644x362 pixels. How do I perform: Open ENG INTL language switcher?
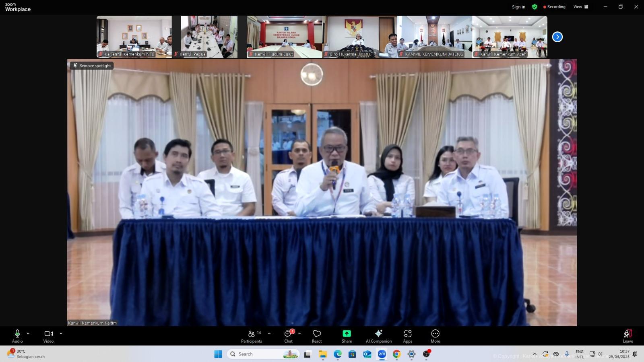click(x=579, y=354)
